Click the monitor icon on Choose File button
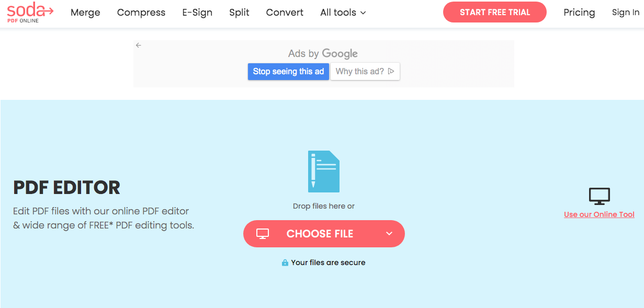This screenshot has width=644, height=308. click(263, 234)
